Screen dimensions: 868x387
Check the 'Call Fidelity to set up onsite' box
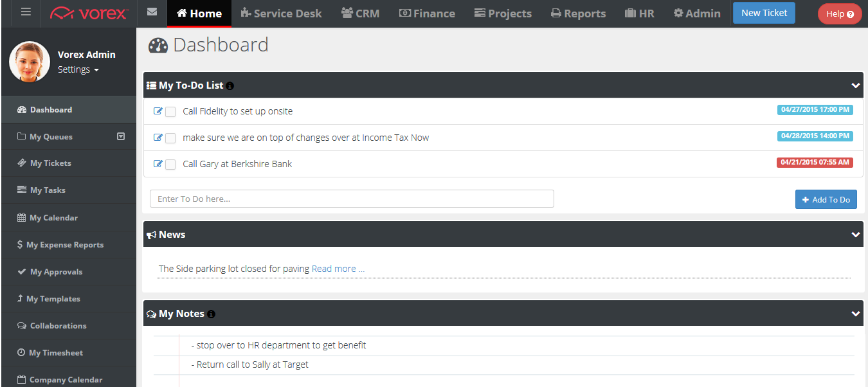click(170, 112)
